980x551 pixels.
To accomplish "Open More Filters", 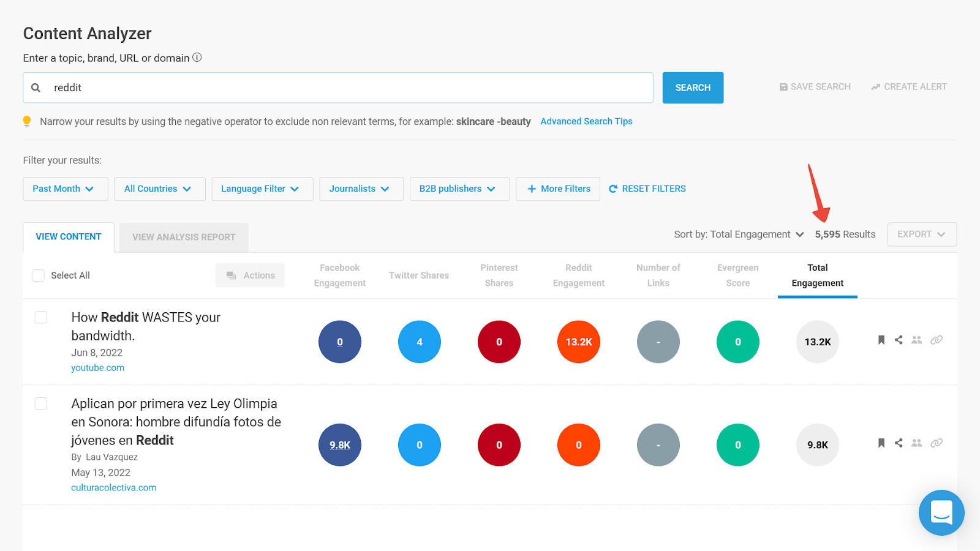I will [558, 189].
